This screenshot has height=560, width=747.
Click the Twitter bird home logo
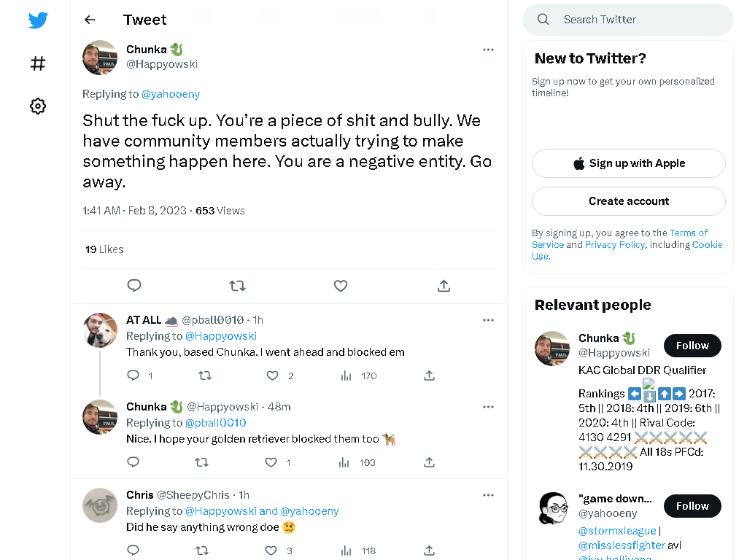(38, 20)
